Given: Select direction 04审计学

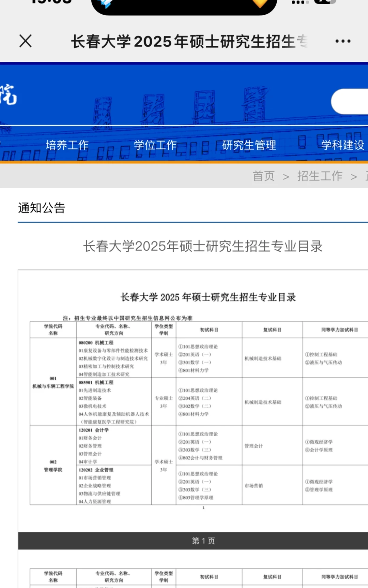Looking at the screenshot, I should pyautogui.click(x=88, y=462).
